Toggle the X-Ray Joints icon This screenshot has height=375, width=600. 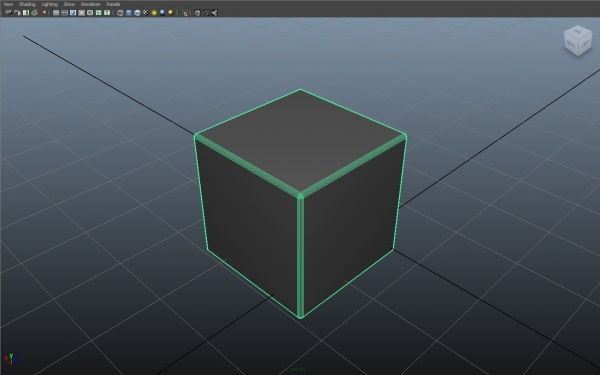(214, 13)
